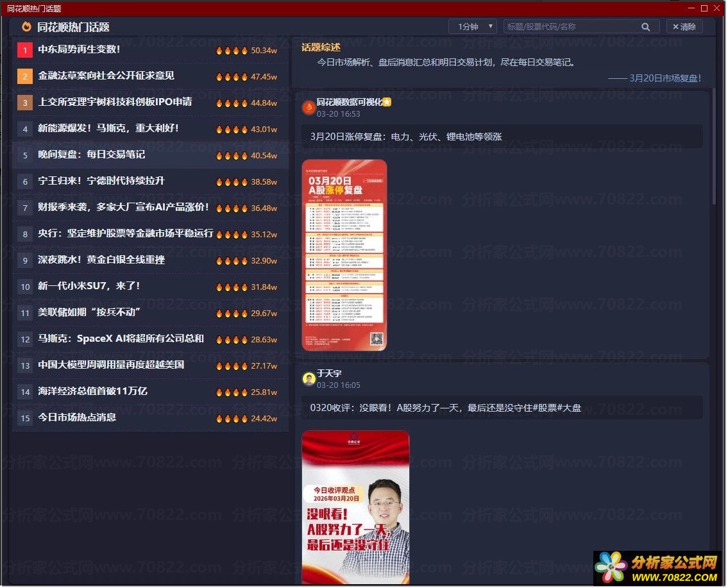Click star badge next to 同花顺数据可视化
Image resolution: width=728 pixels, height=588 pixels.
coord(387,102)
